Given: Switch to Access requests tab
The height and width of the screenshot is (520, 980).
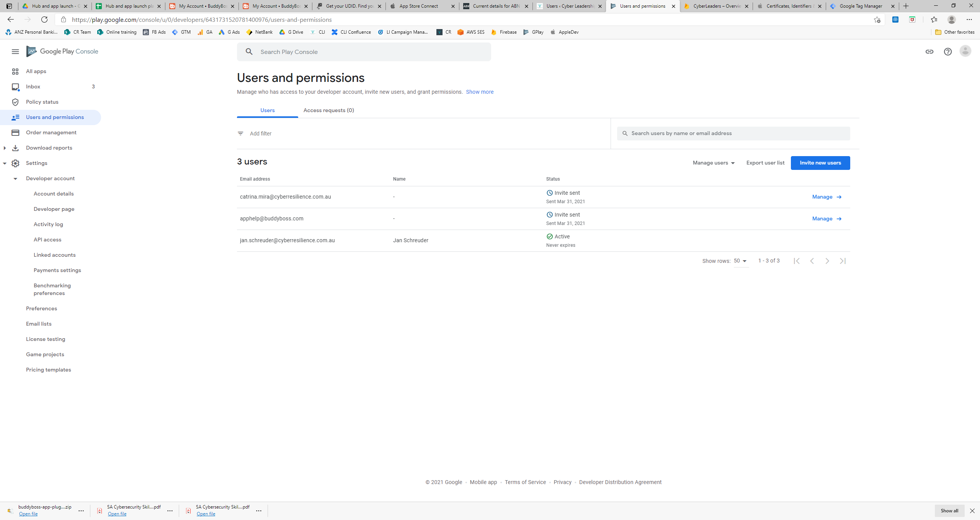Looking at the screenshot, I should tap(328, 110).
